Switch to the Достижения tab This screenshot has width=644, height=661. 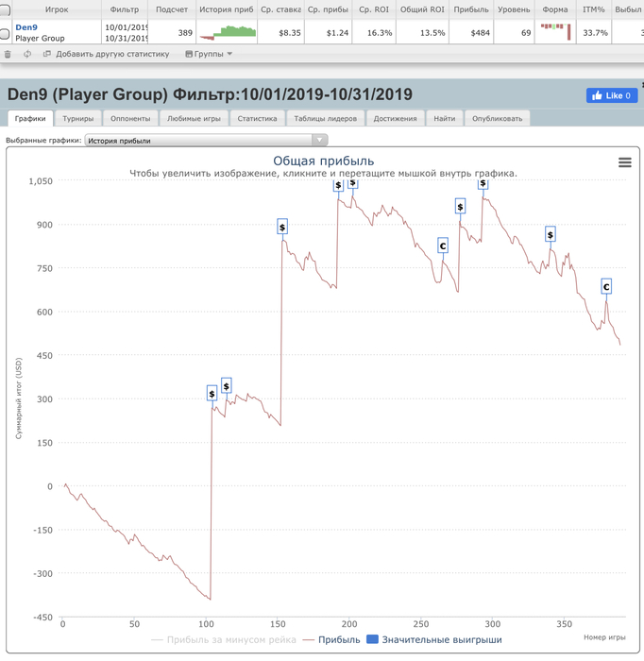click(395, 118)
